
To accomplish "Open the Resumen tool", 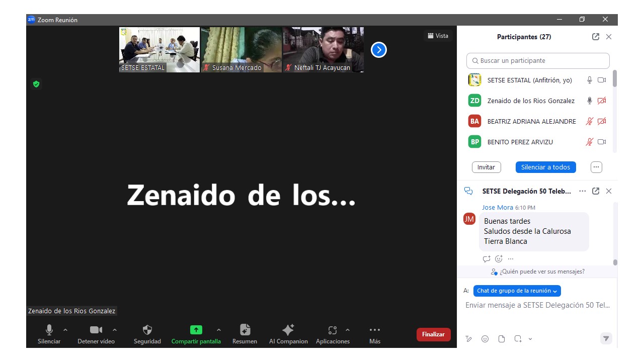I will (245, 330).
